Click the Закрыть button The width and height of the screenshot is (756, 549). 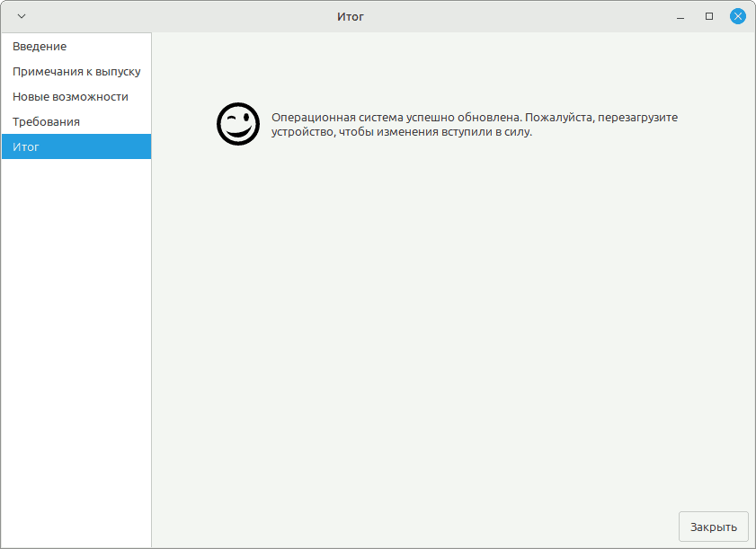click(x=713, y=527)
